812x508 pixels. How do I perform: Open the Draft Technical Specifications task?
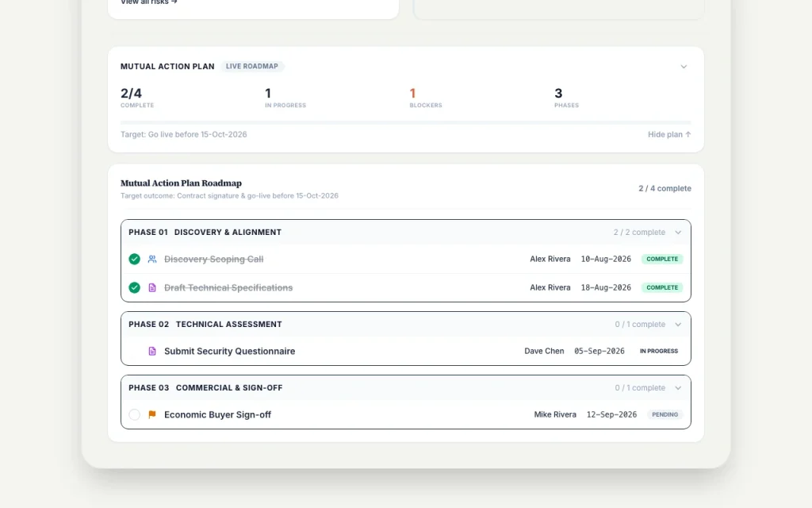[x=228, y=287]
